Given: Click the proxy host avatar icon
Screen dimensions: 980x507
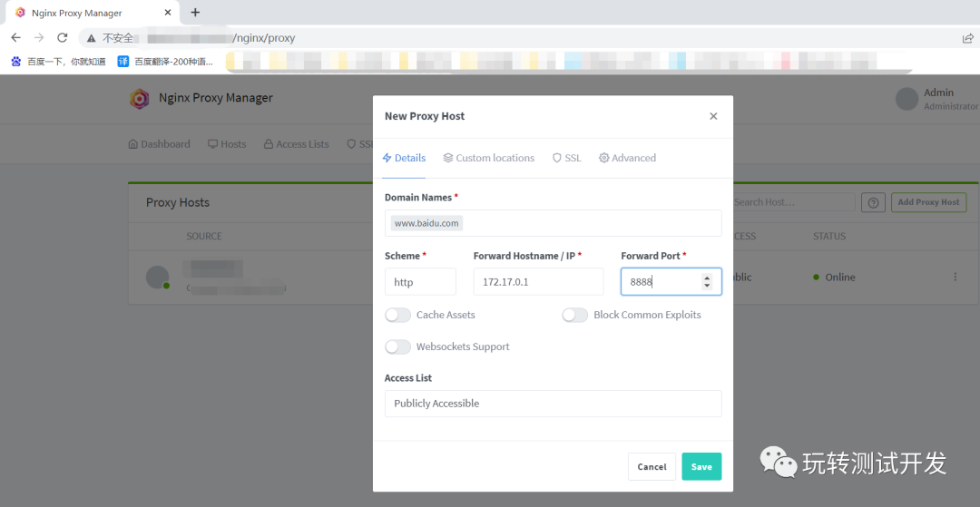Looking at the screenshot, I should pyautogui.click(x=158, y=278).
